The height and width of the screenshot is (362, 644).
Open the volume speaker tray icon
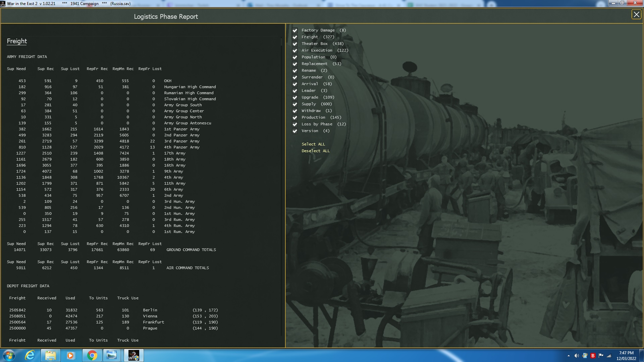click(x=577, y=356)
